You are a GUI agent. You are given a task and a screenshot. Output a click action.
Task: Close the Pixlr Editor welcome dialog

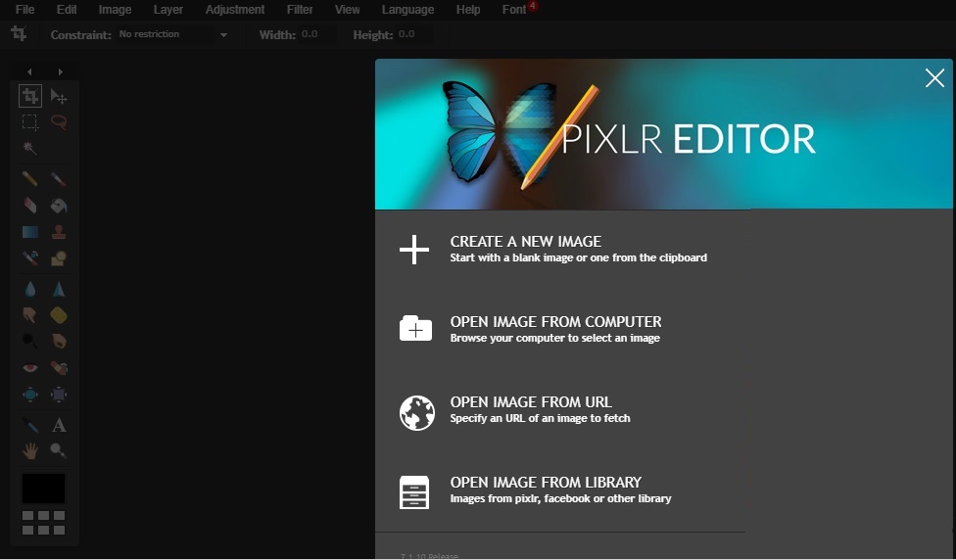tap(934, 78)
